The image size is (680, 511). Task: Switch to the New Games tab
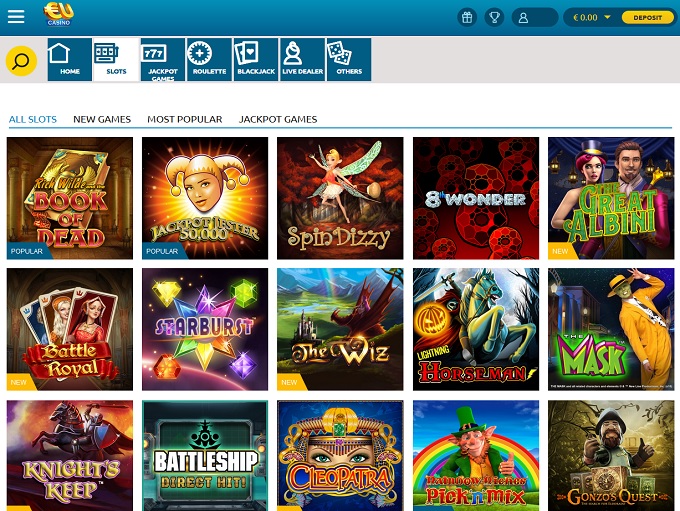coord(102,119)
